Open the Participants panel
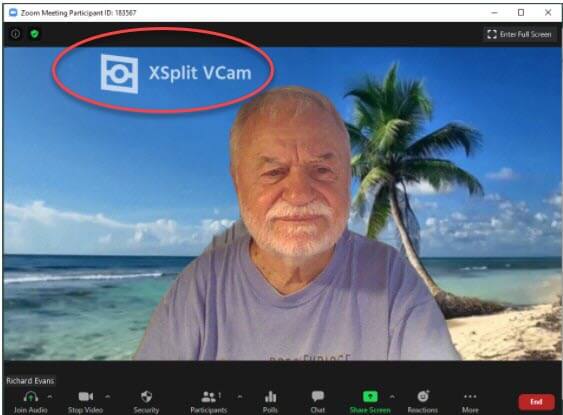Screen dimensions: 563x415 (209, 397)
